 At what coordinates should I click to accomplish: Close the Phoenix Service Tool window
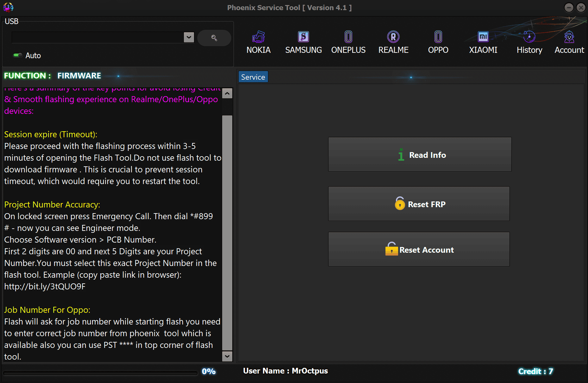(x=581, y=7)
